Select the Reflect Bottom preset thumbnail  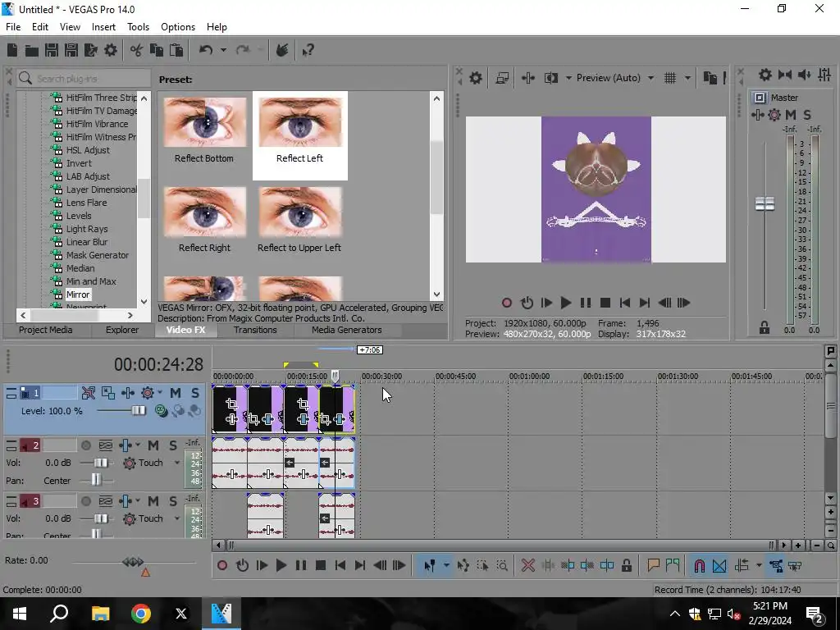204,123
